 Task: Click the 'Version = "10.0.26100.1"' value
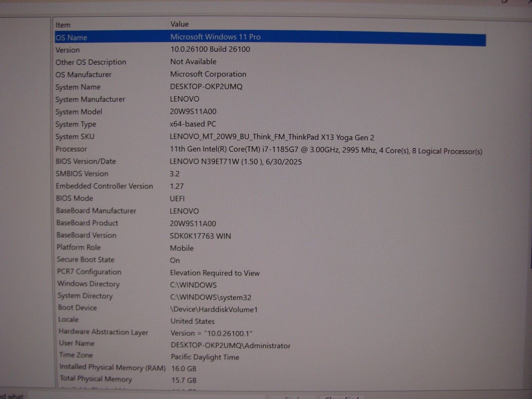point(211,333)
